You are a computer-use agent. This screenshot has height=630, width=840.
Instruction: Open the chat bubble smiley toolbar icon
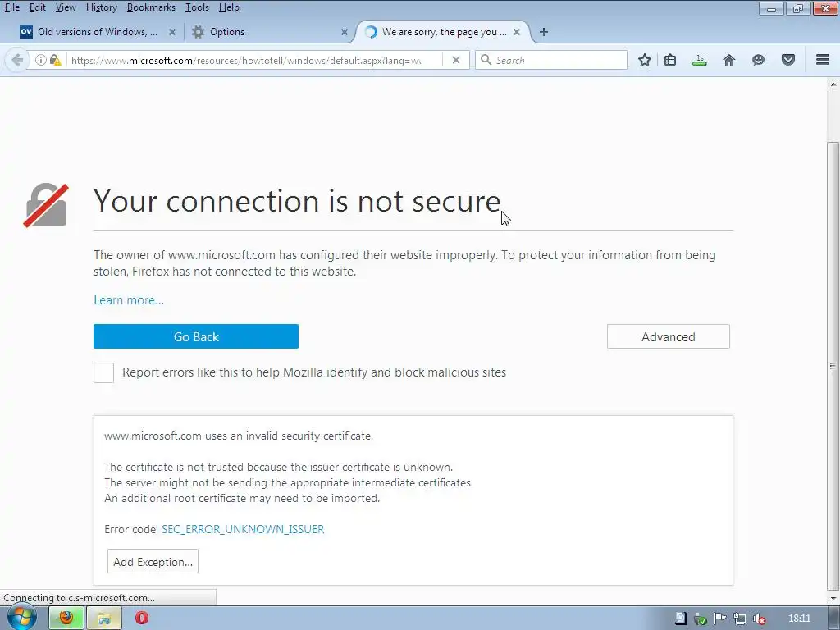tap(758, 60)
